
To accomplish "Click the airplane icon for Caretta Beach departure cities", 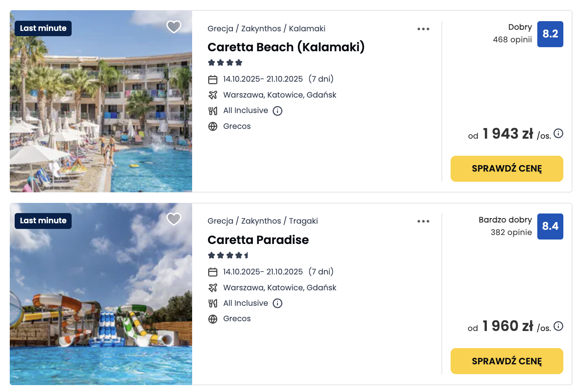I will pyautogui.click(x=213, y=95).
